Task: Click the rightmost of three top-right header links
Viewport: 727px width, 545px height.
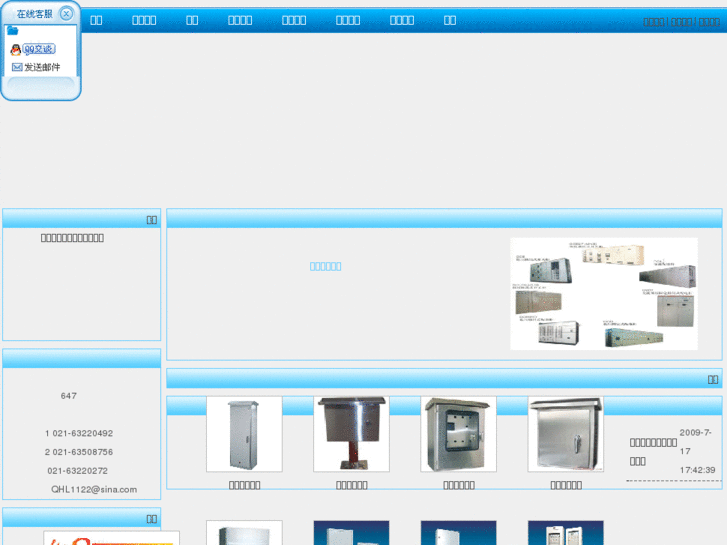Action: 709,22
